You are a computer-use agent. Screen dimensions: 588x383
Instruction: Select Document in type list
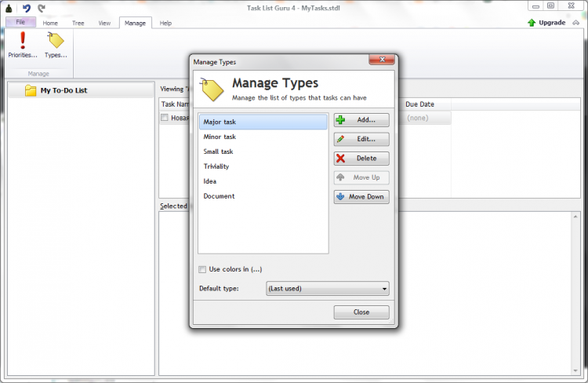point(263,196)
